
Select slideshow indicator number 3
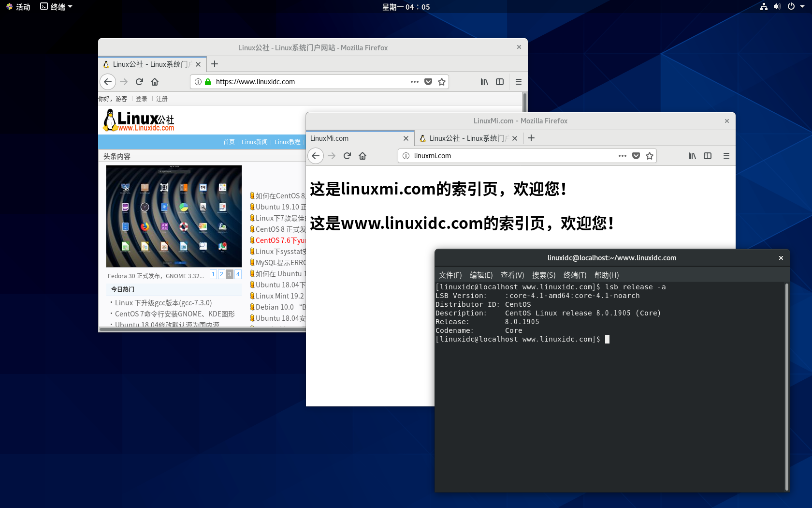pyautogui.click(x=229, y=274)
